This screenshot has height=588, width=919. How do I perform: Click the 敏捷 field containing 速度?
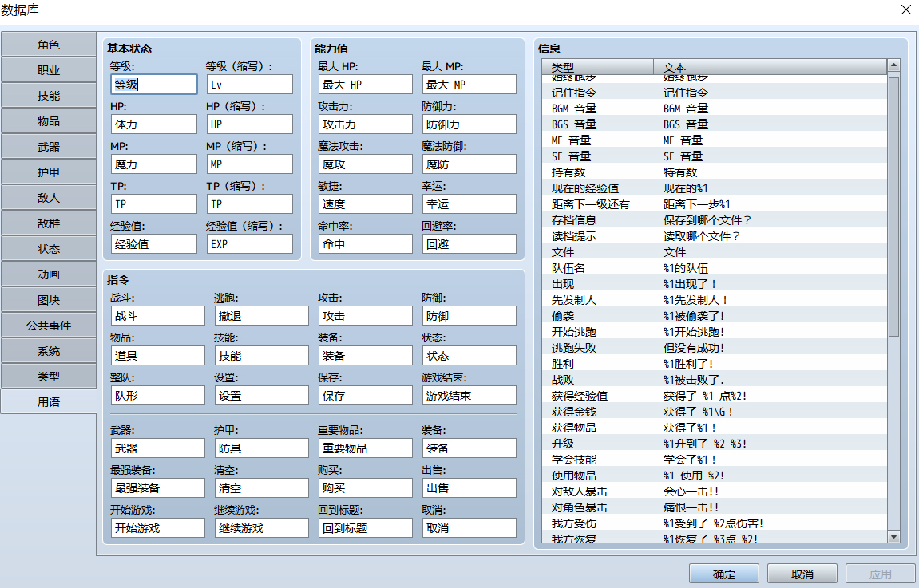pyautogui.click(x=365, y=203)
